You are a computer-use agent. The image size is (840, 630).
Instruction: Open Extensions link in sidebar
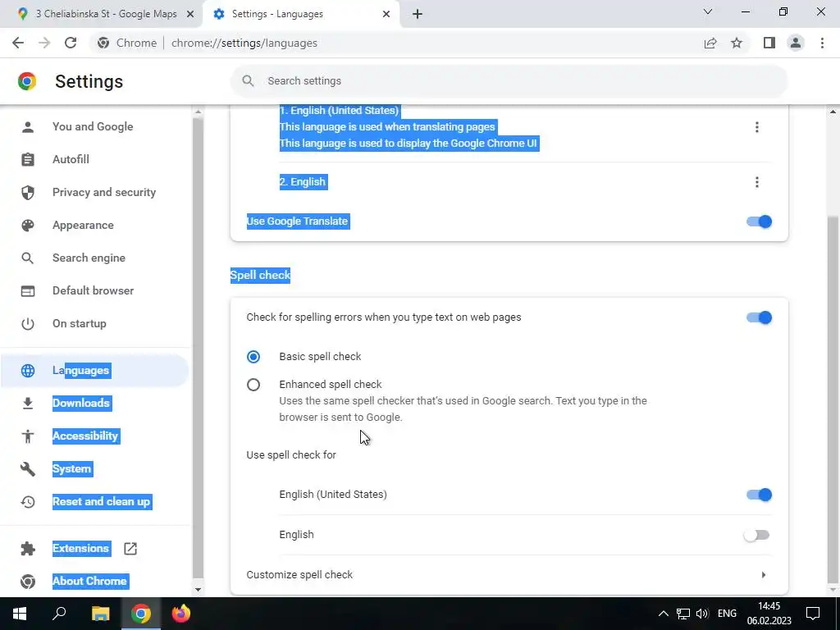point(81,548)
